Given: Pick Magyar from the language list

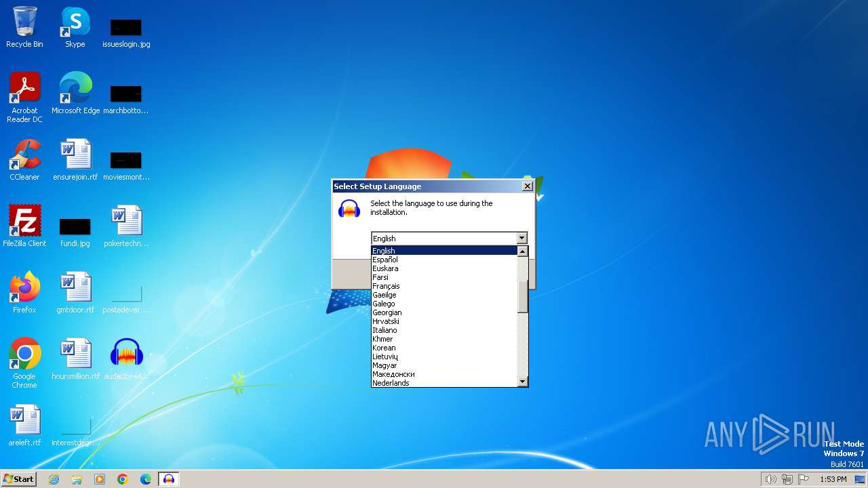Looking at the screenshot, I should 444,365.
